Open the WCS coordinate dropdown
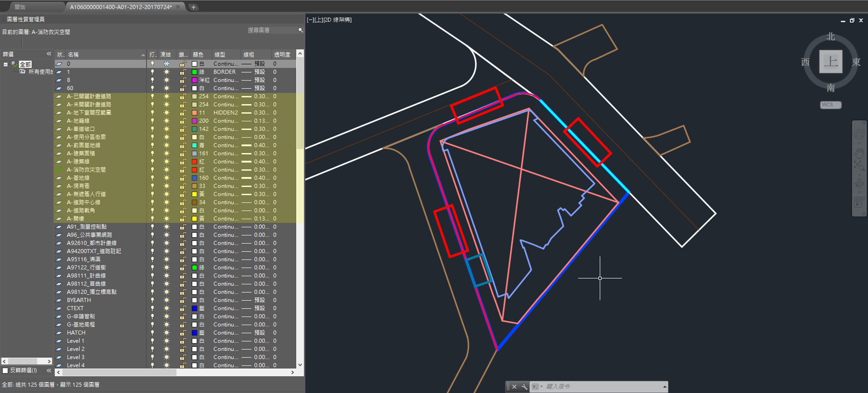 click(830, 105)
